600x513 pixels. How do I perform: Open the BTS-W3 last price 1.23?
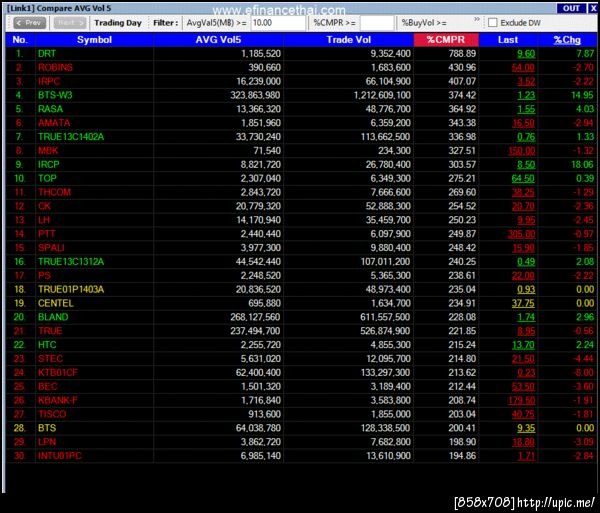click(526, 95)
